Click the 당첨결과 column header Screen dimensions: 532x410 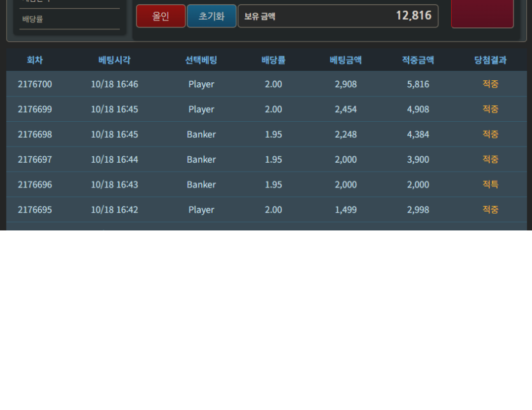click(x=490, y=60)
